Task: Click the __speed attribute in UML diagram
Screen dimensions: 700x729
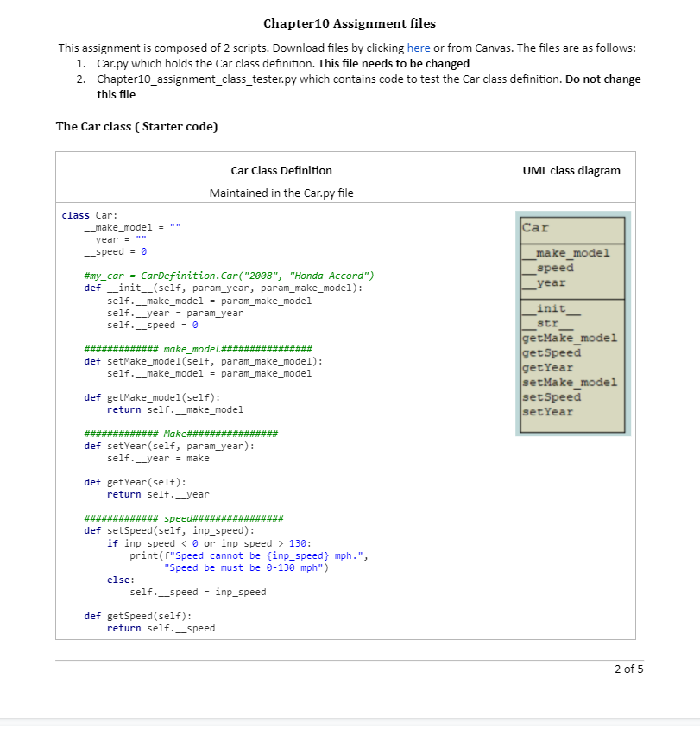Action: [543, 267]
